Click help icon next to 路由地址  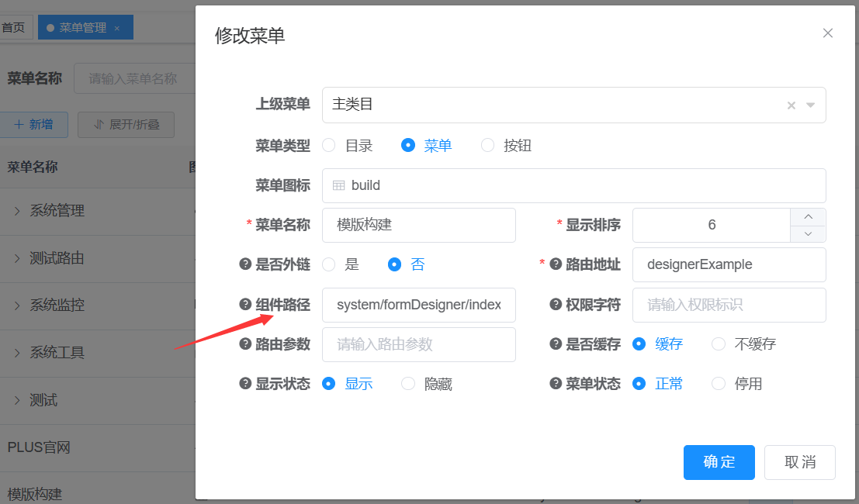(x=556, y=264)
